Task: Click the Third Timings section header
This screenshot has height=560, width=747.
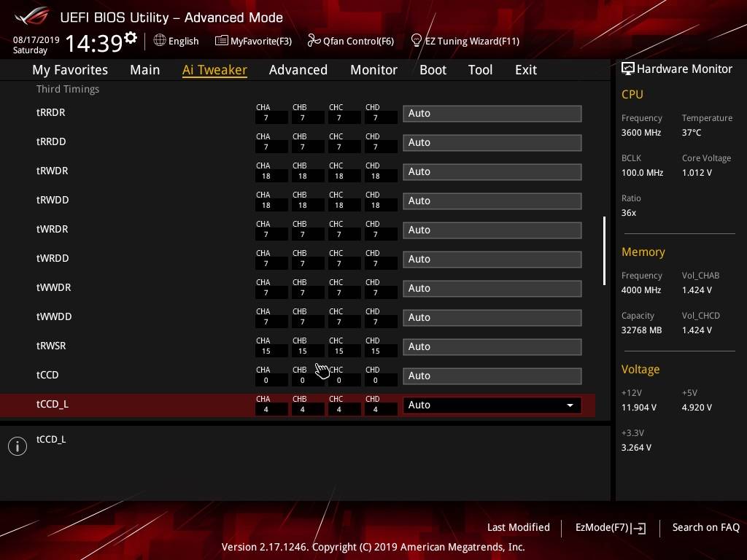Action: pyautogui.click(x=68, y=89)
